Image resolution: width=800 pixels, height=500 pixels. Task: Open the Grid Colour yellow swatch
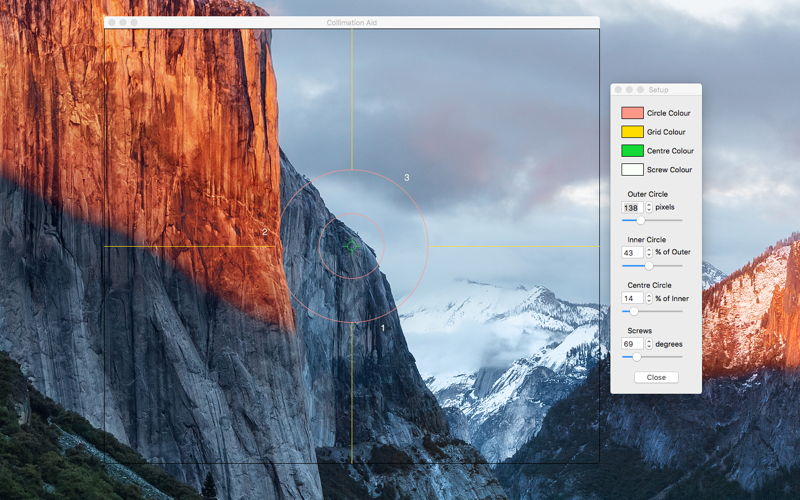[632, 132]
